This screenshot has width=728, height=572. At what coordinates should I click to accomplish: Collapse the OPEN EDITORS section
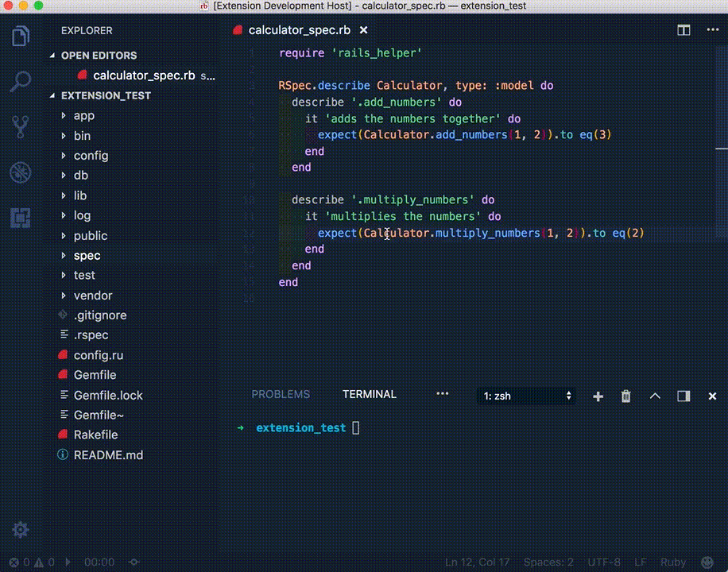point(98,55)
